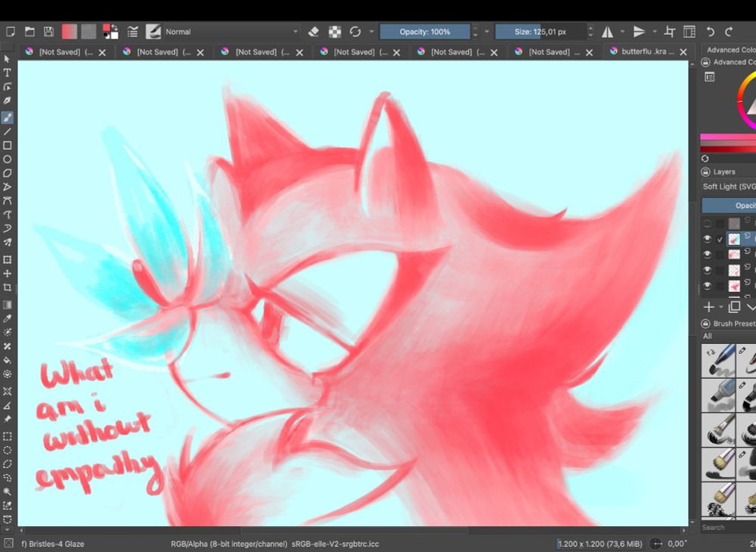Select the Rectangular Selection tool
This screenshot has height=552, width=756.
[8, 436]
